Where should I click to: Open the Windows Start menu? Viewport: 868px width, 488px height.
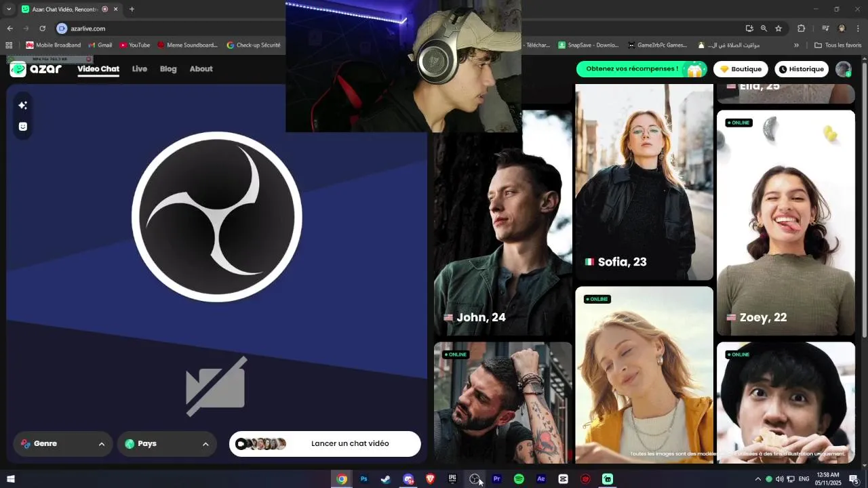[x=11, y=479]
